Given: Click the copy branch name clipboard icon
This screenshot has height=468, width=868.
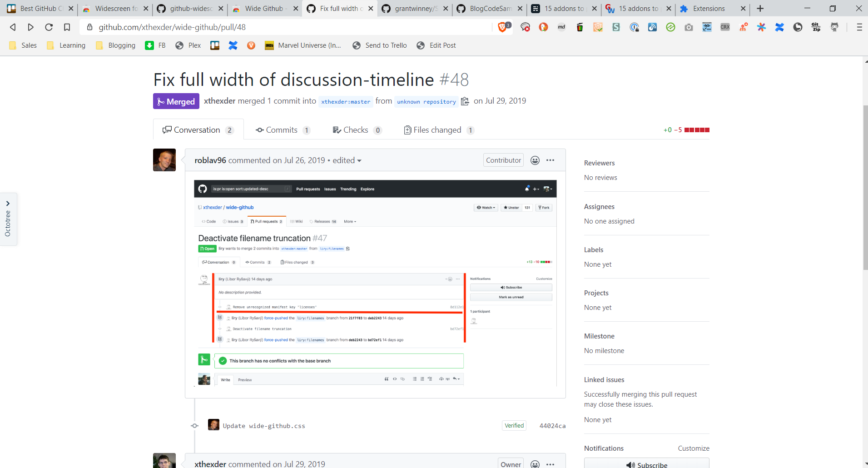Looking at the screenshot, I should tap(465, 101).
